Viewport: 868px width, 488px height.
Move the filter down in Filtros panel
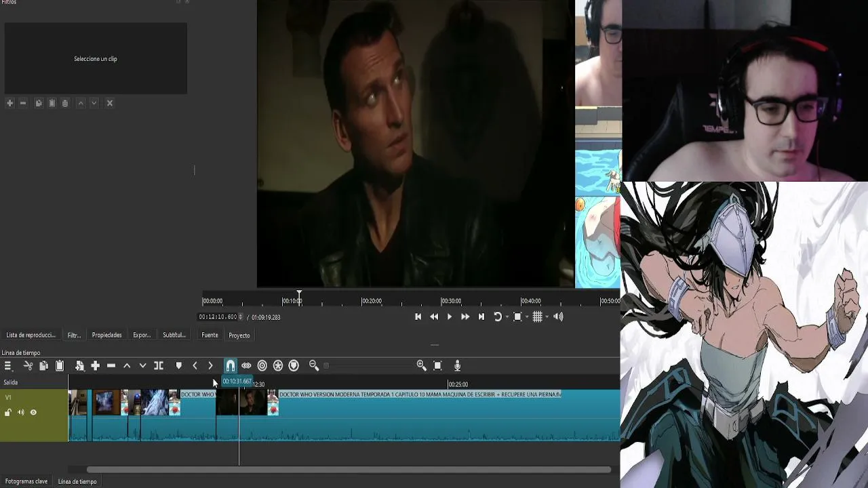coord(94,103)
